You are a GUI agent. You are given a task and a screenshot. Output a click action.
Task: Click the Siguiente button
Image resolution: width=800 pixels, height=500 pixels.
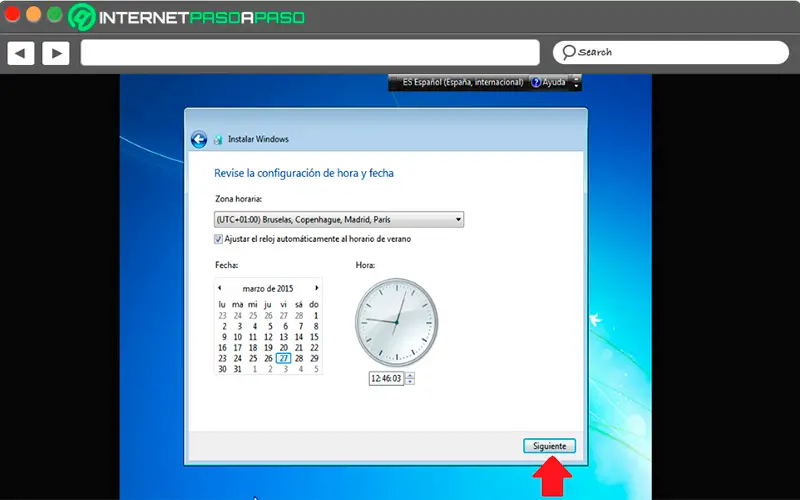pyautogui.click(x=549, y=446)
